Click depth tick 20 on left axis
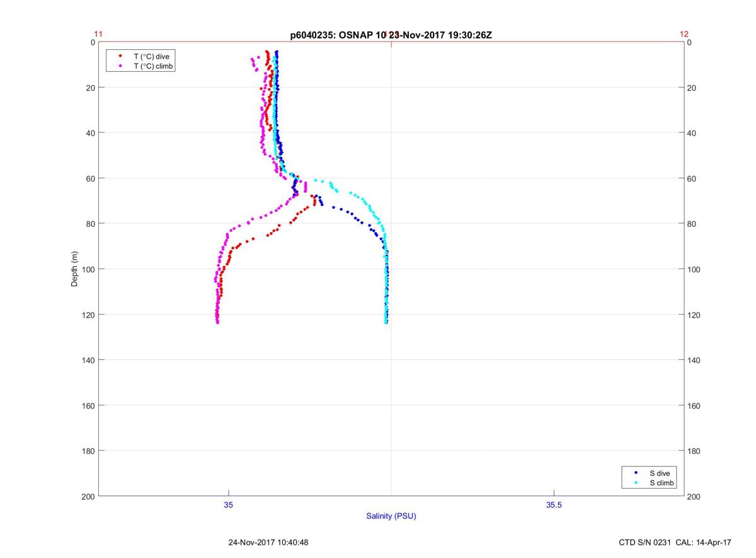 click(x=91, y=88)
